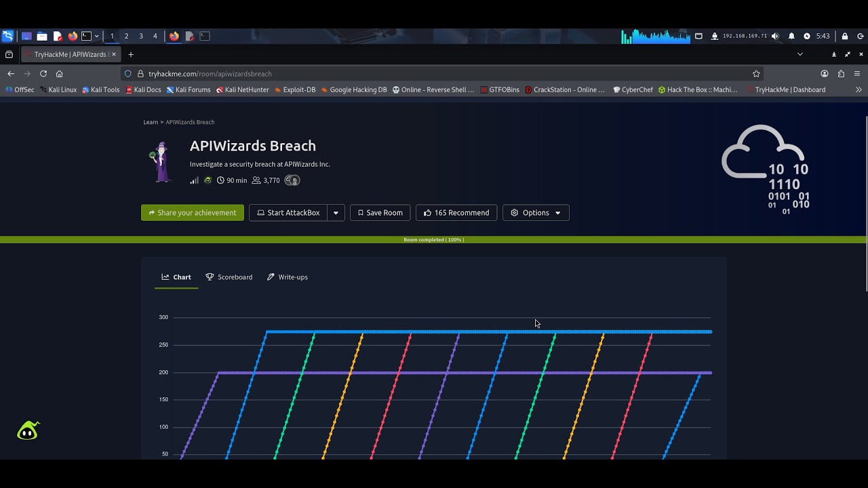This screenshot has width=868, height=488.
Task: Open the Firefox account icon
Action: pyautogui.click(x=825, y=73)
